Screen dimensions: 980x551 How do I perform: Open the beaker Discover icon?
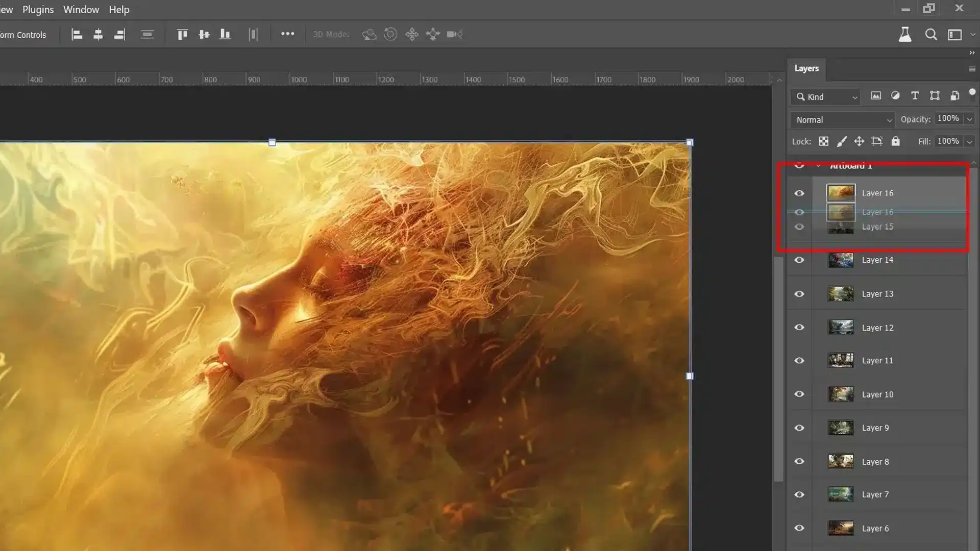905,34
